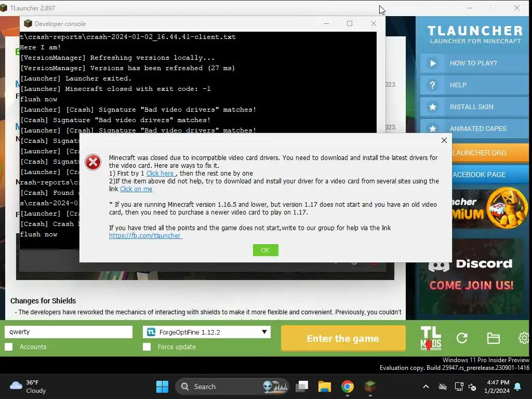Click OK in the error dialog
The height and width of the screenshot is (399, 532).
(x=265, y=250)
